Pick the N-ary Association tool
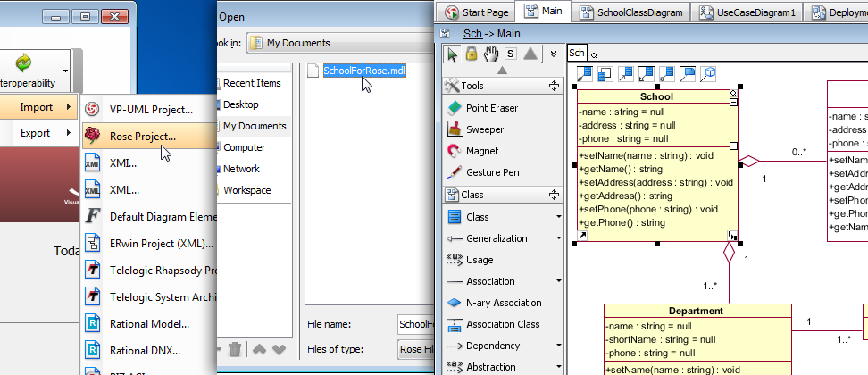 pyautogui.click(x=494, y=303)
